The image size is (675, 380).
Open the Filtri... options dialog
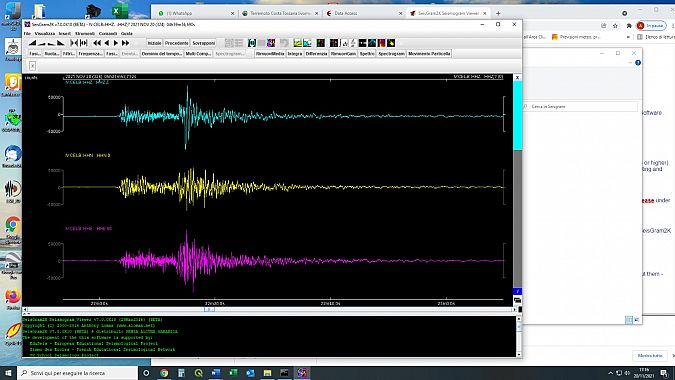coord(68,54)
